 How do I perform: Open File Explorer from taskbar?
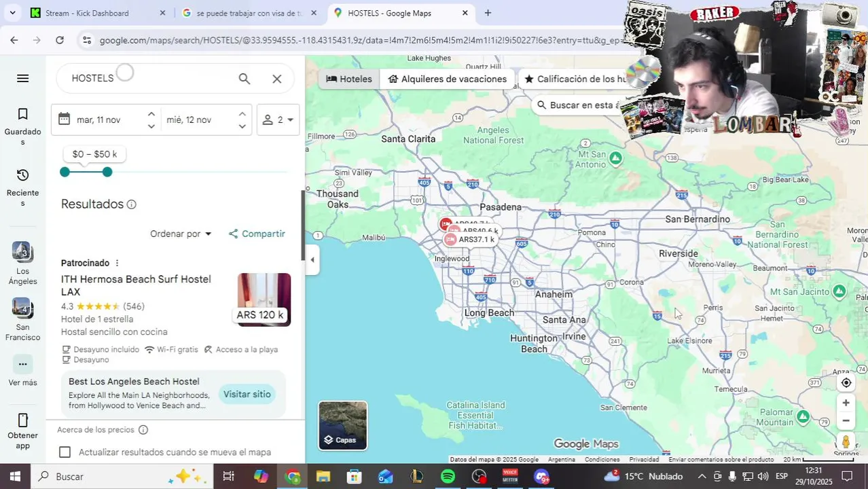click(323, 477)
